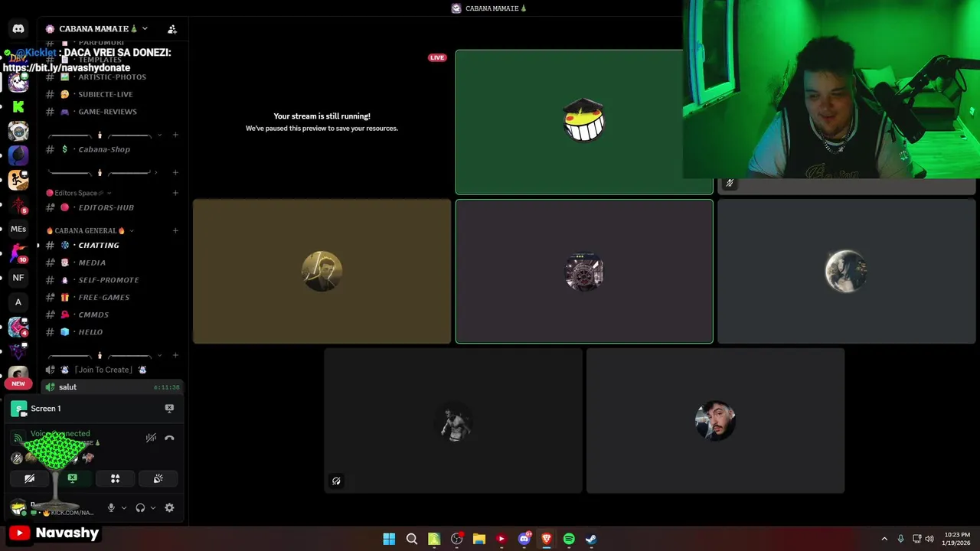The width and height of the screenshot is (980, 551).
Task: Turn on camera in voice panel
Action: (x=29, y=478)
